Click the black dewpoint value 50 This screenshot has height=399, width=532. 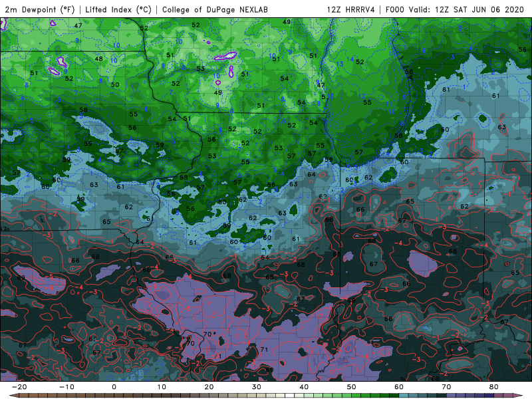115,84
